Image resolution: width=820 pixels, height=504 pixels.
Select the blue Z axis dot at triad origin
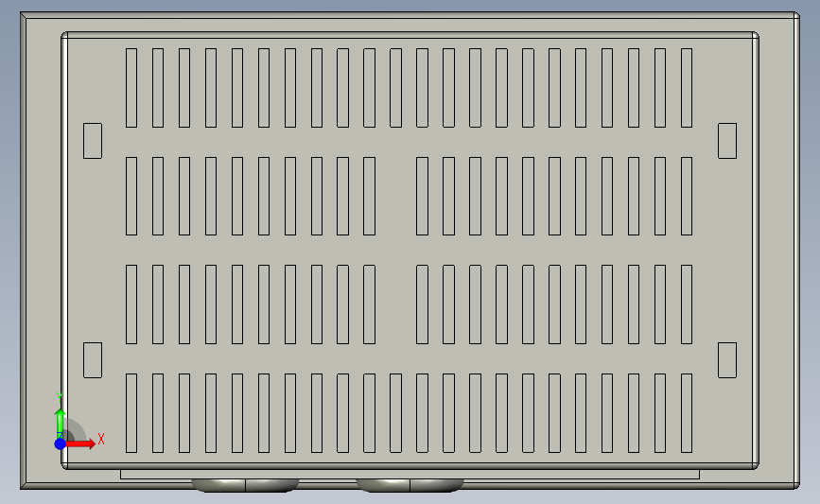pos(60,443)
